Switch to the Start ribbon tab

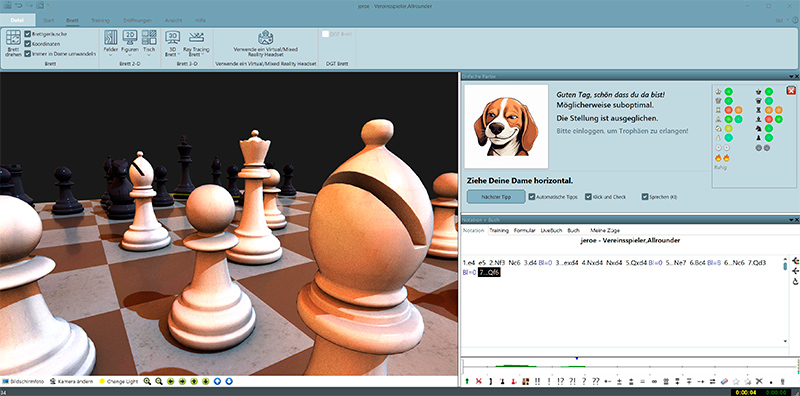[x=48, y=20]
